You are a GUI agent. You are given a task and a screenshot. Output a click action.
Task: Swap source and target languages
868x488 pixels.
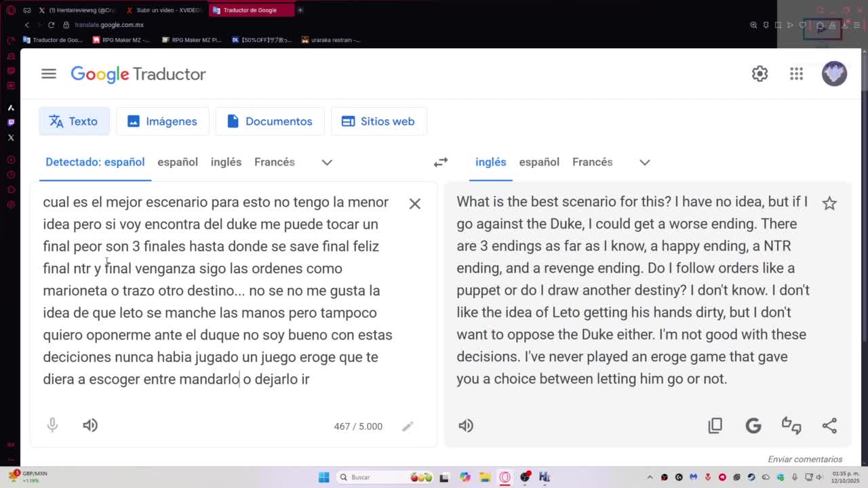point(441,162)
